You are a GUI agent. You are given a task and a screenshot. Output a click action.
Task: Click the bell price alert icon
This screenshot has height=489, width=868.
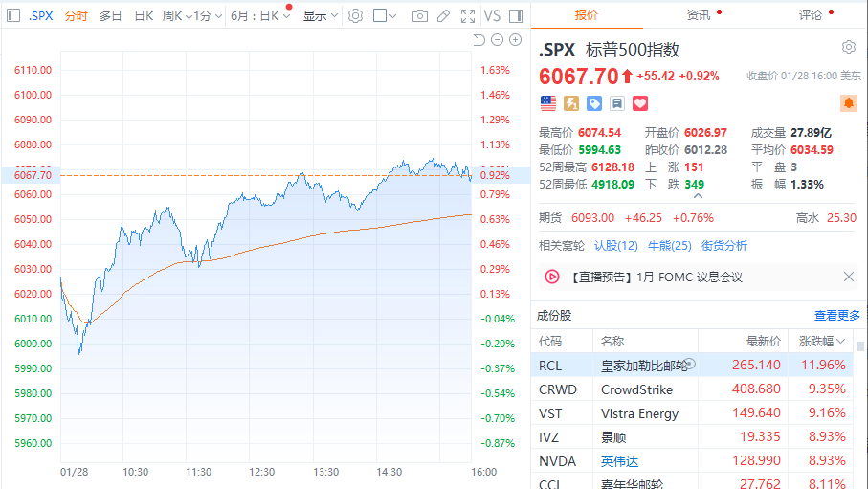(848, 102)
